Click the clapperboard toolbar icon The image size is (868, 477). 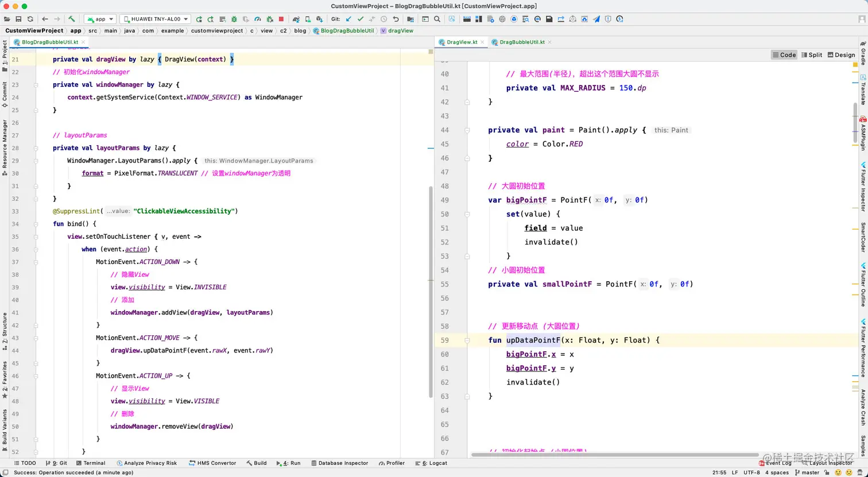click(467, 19)
